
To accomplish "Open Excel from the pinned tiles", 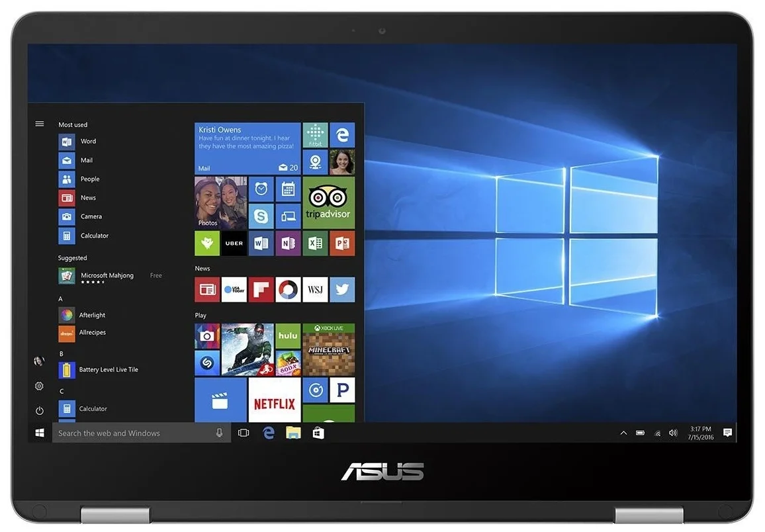I will click(315, 244).
